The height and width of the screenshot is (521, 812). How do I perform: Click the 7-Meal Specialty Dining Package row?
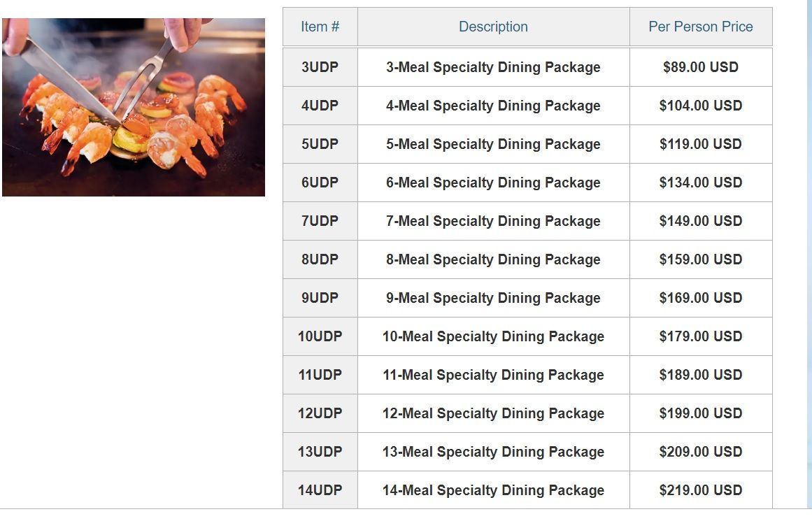click(x=528, y=221)
